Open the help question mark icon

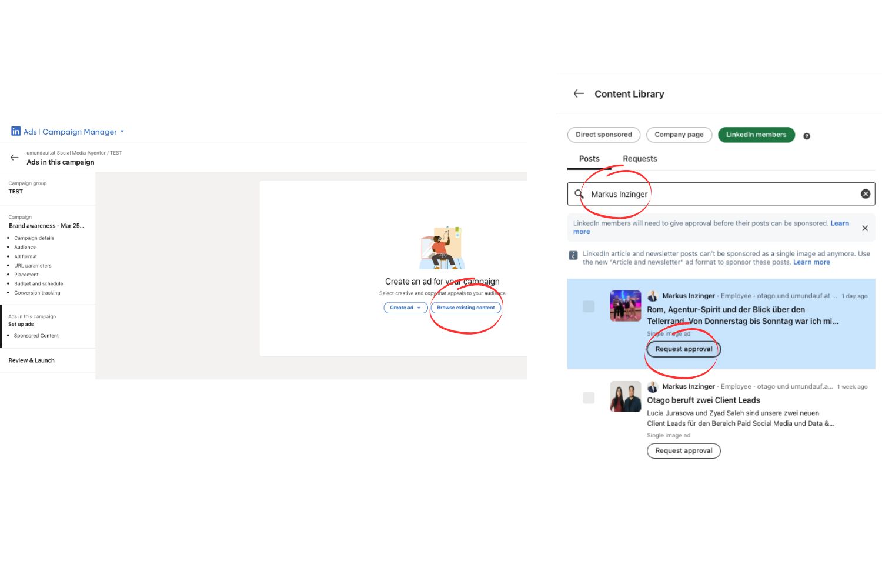pyautogui.click(x=807, y=136)
